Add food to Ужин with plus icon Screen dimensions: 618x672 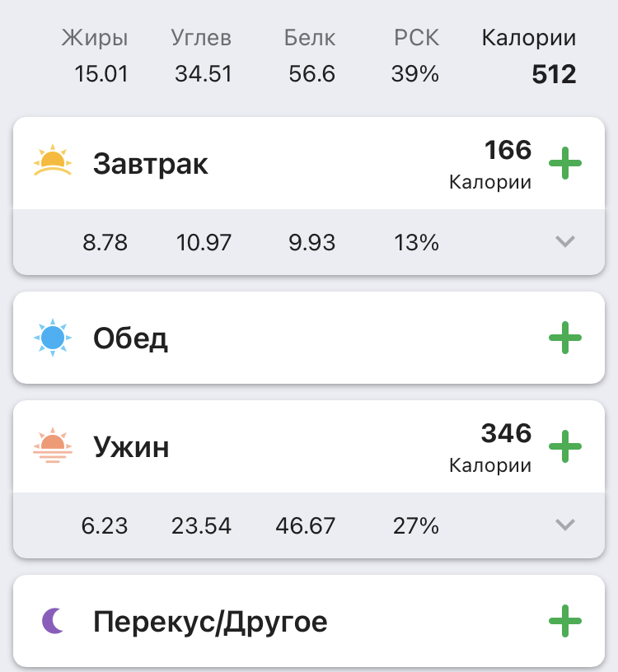(565, 446)
